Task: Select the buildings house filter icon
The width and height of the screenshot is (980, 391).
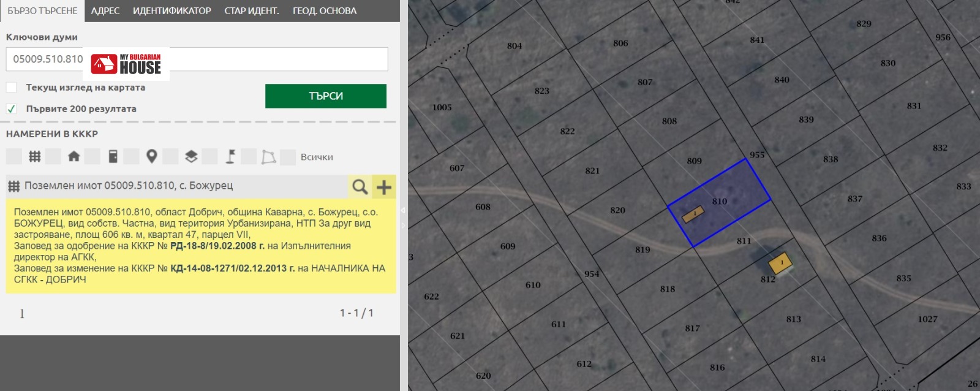Action: (x=73, y=157)
